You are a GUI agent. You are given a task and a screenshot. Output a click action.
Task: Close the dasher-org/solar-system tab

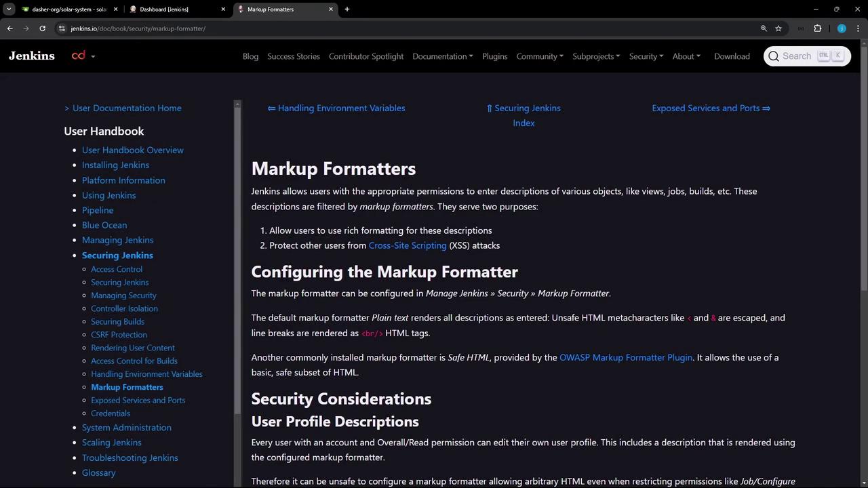coord(115,9)
